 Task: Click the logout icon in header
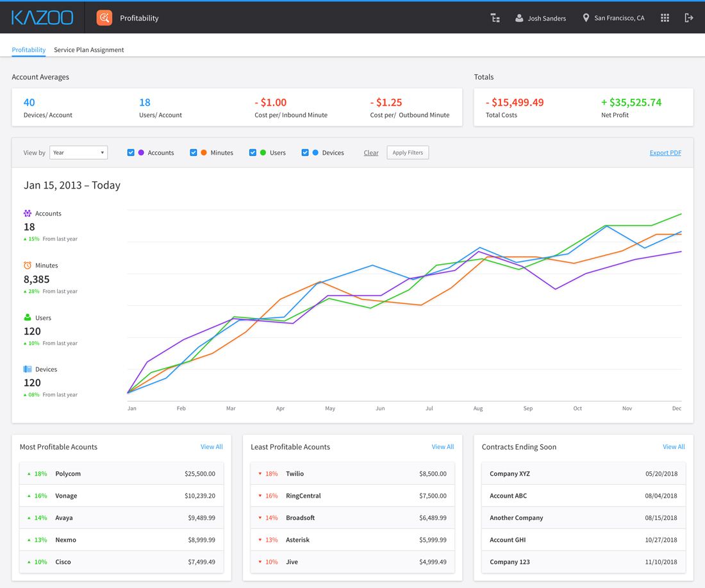tap(689, 18)
